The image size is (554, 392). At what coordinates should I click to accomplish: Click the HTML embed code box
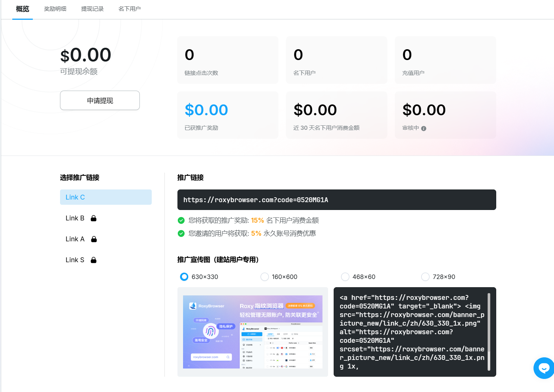click(x=415, y=332)
